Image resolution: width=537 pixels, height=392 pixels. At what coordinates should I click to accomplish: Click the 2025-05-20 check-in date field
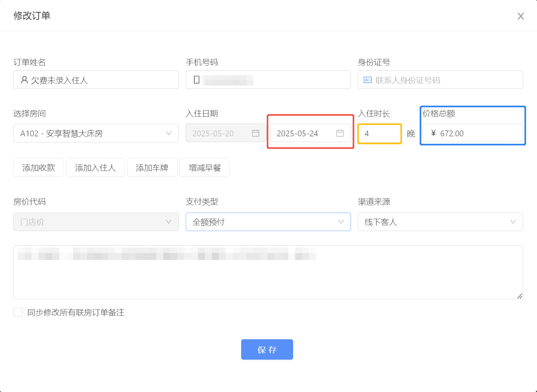click(226, 133)
